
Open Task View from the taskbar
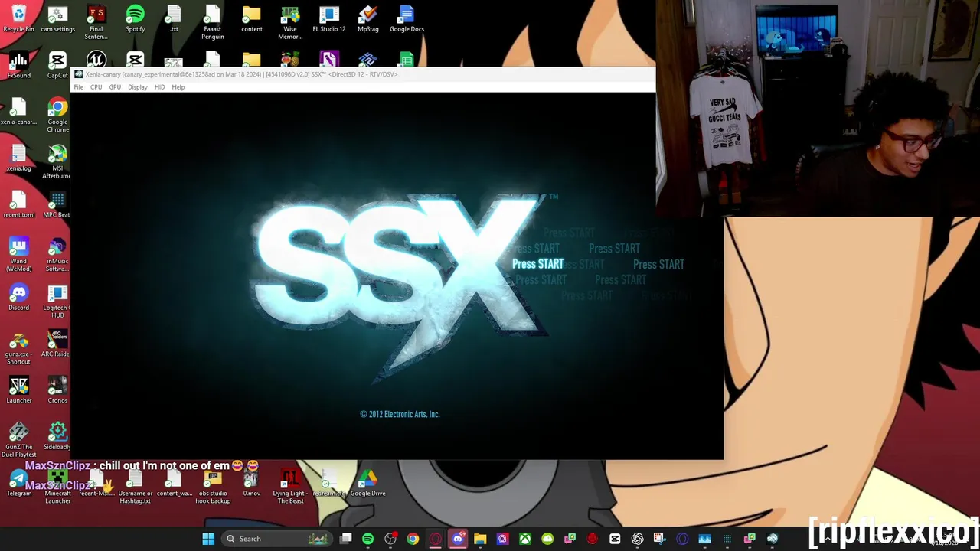pyautogui.click(x=346, y=539)
